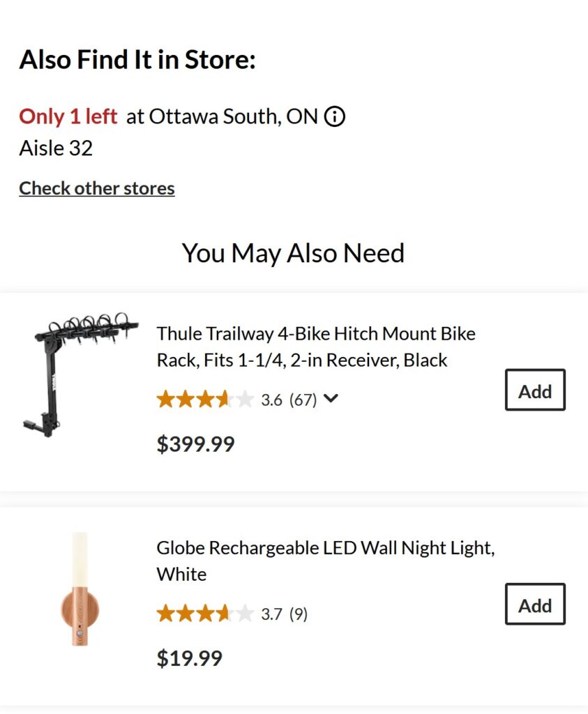The image size is (588, 714).
Task: Click the red 'Only 1 left' stock text
Action: point(68,116)
